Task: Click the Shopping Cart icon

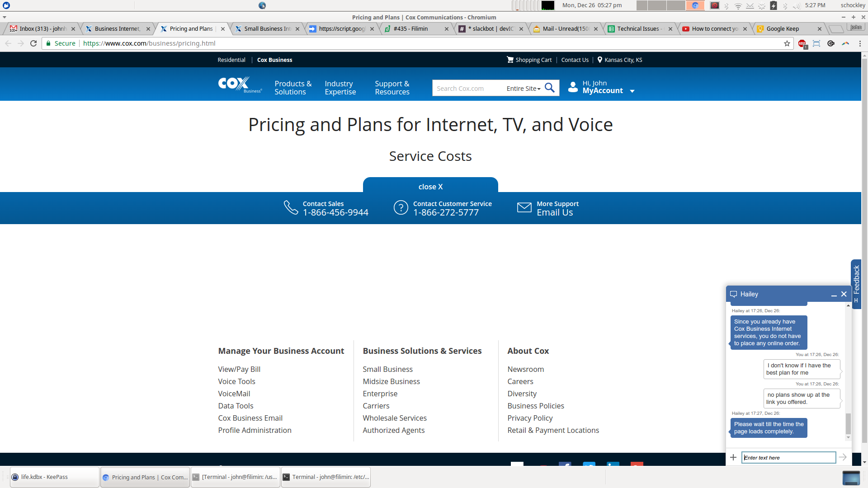Action: tap(510, 60)
